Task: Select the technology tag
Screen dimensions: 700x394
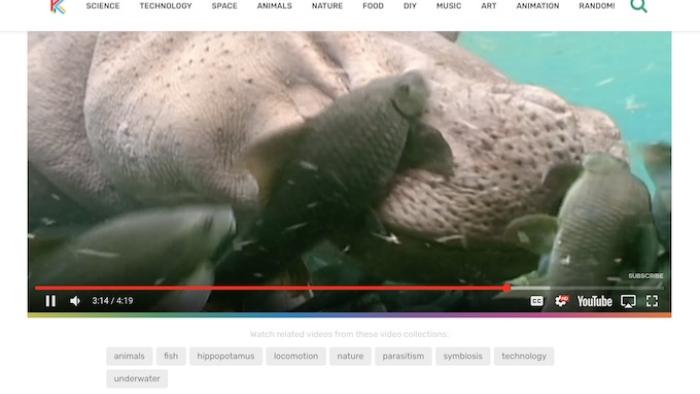Action: (524, 356)
